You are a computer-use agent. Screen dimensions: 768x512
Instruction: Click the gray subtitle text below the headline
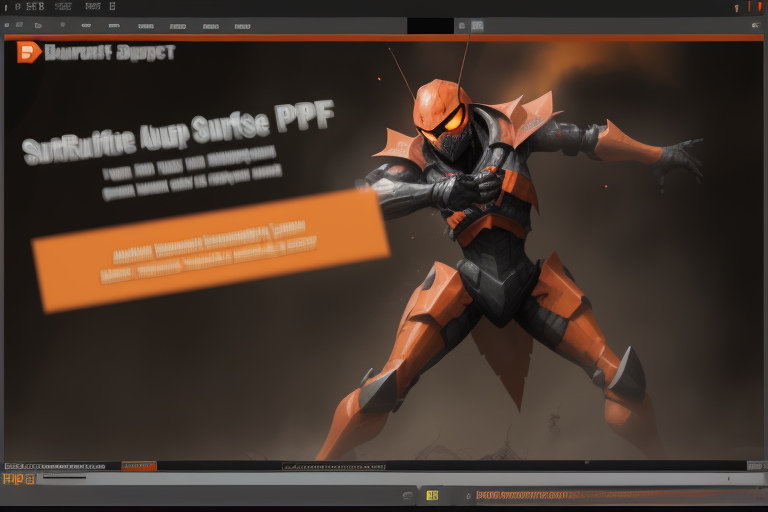point(190,170)
